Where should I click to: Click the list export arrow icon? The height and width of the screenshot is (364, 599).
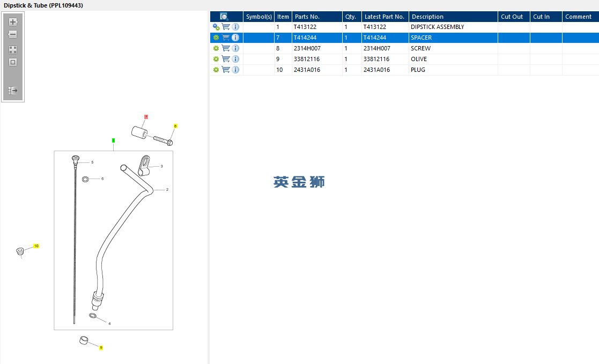13,91
